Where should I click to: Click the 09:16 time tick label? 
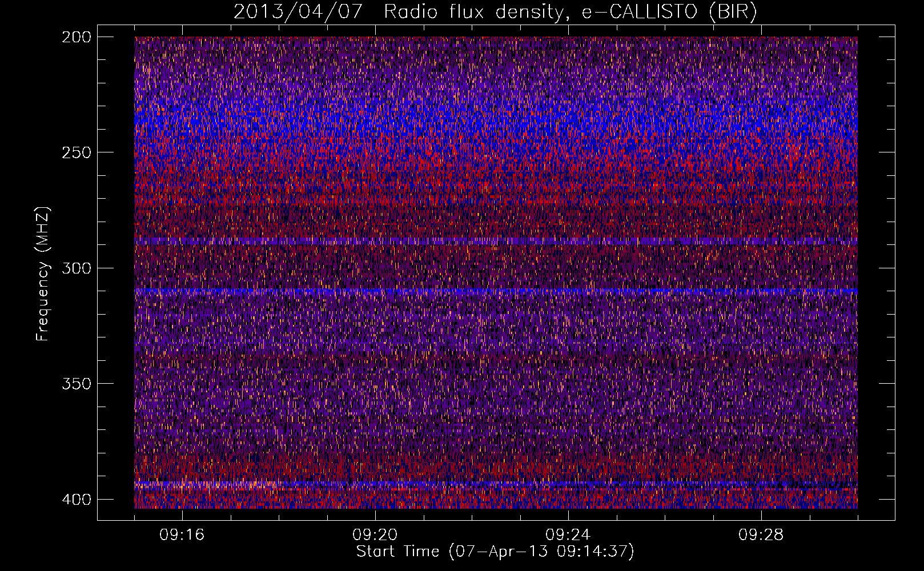(x=182, y=535)
